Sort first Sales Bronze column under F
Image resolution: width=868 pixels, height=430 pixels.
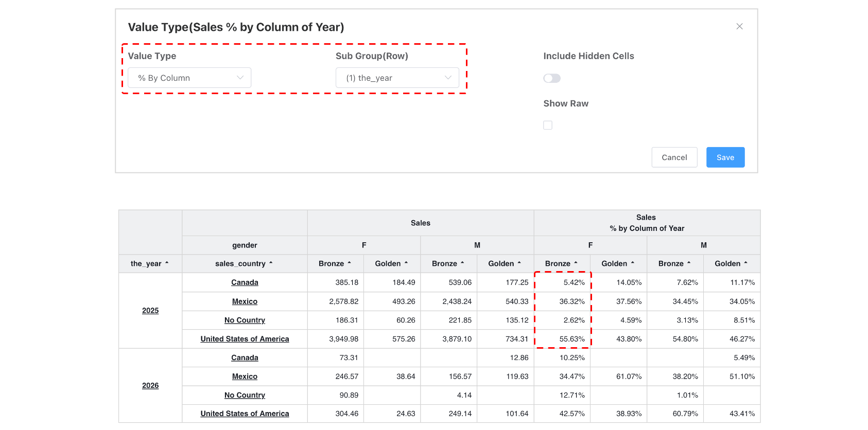click(349, 263)
